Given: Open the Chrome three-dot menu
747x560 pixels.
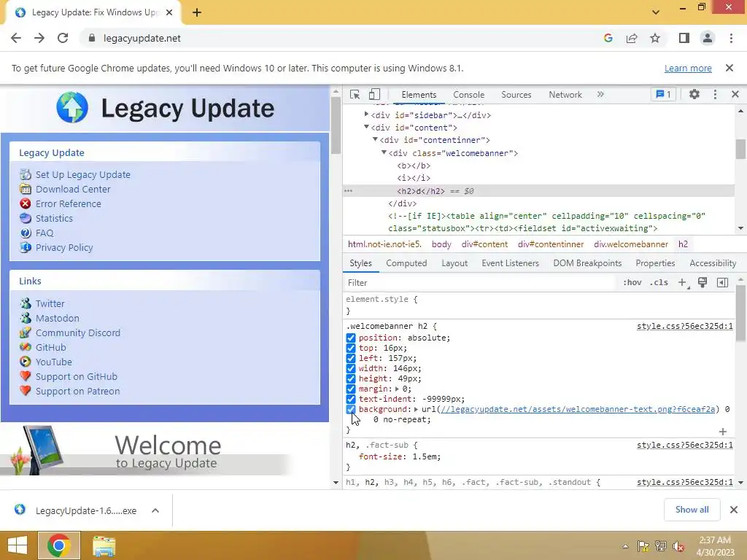Looking at the screenshot, I should tap(731, 38).
